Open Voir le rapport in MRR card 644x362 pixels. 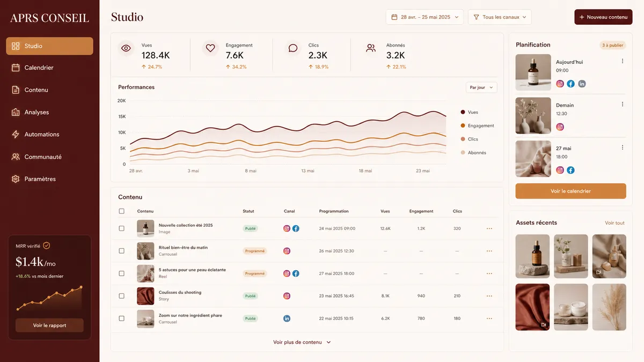[49, 326]
